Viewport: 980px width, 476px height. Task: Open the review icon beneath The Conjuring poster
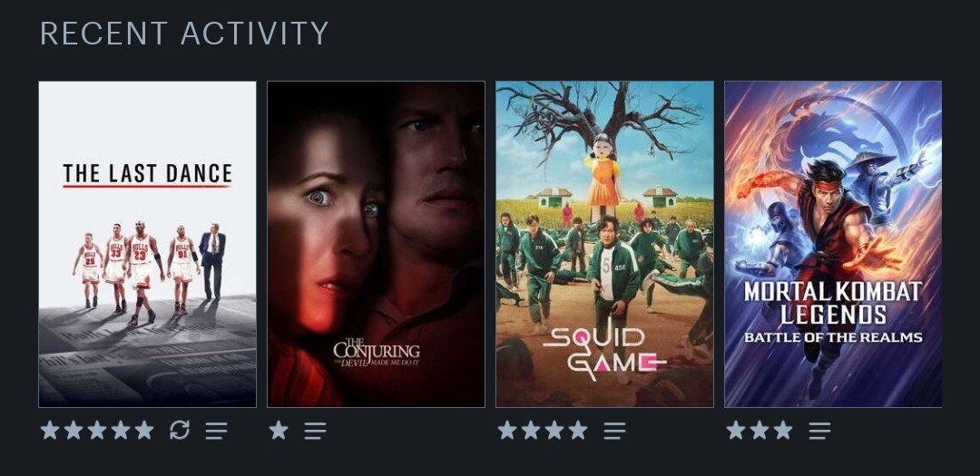pos(316,431)
